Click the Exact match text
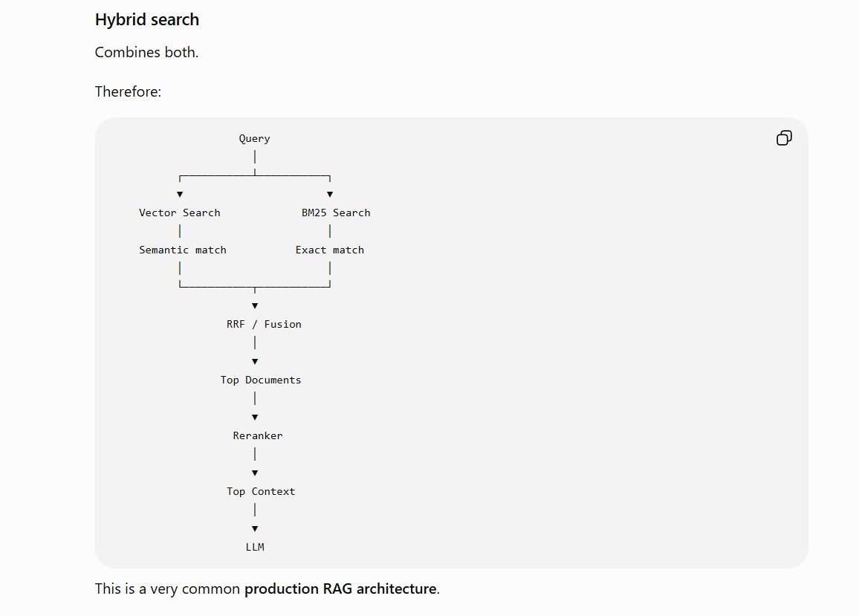 330,250
